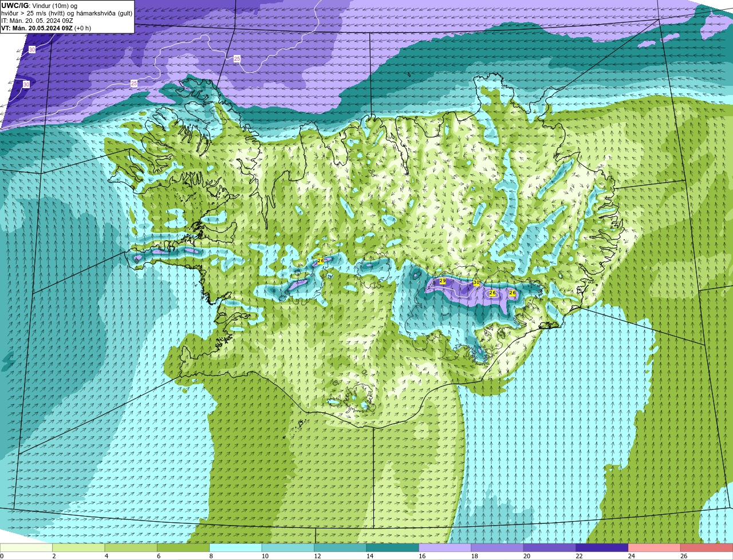Pick the 24–26 m/s pink legend swatch
This screenshot has height=560, width=733.
click(655, 547)
